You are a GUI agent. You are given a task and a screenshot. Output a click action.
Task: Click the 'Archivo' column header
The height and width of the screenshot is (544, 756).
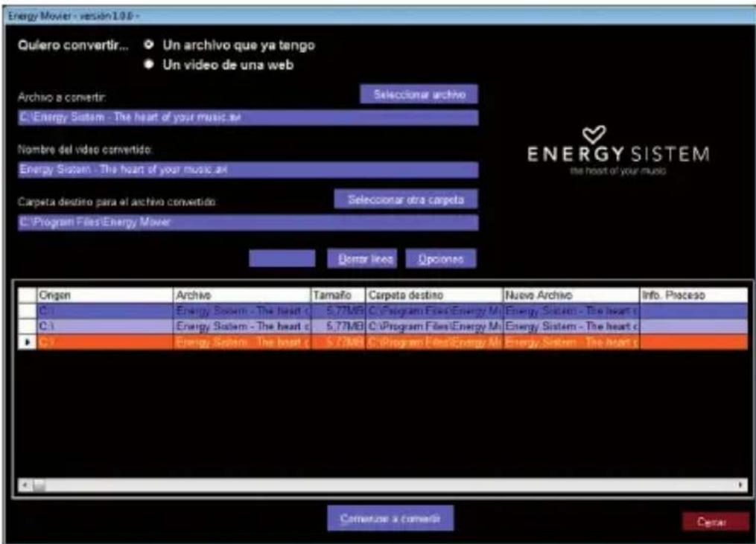point(241,295)
